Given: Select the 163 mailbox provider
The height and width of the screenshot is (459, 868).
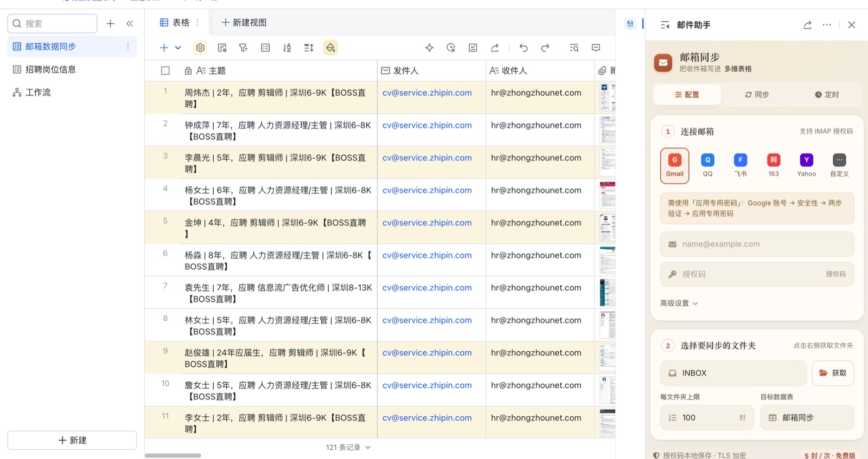Looking at the screenshot, I should [774, 165].
